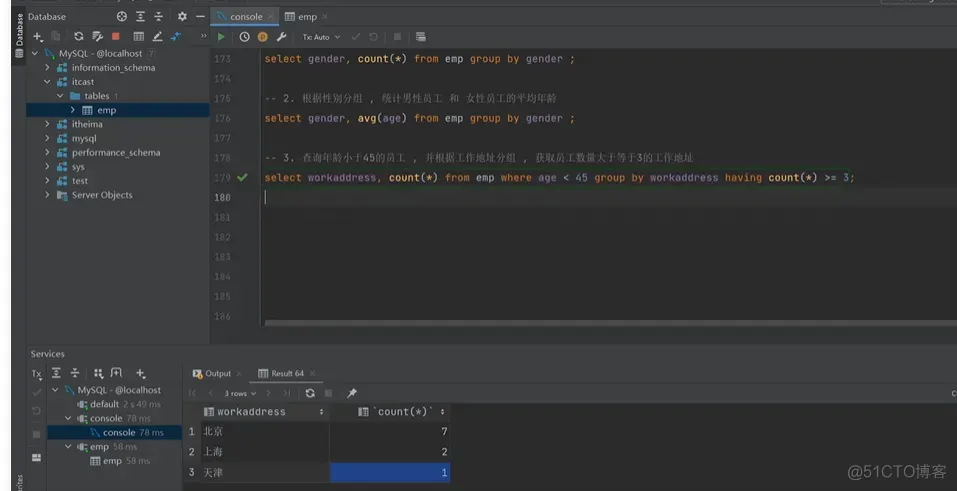
Task: Switch to the emp editor tab
Action: 308,16
